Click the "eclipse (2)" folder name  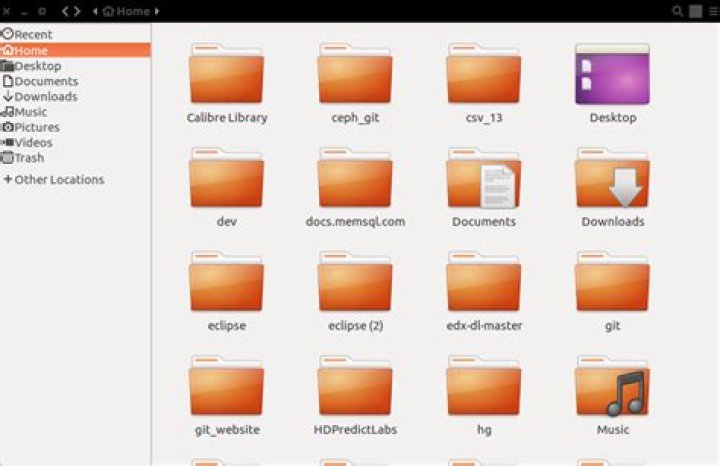355,326
